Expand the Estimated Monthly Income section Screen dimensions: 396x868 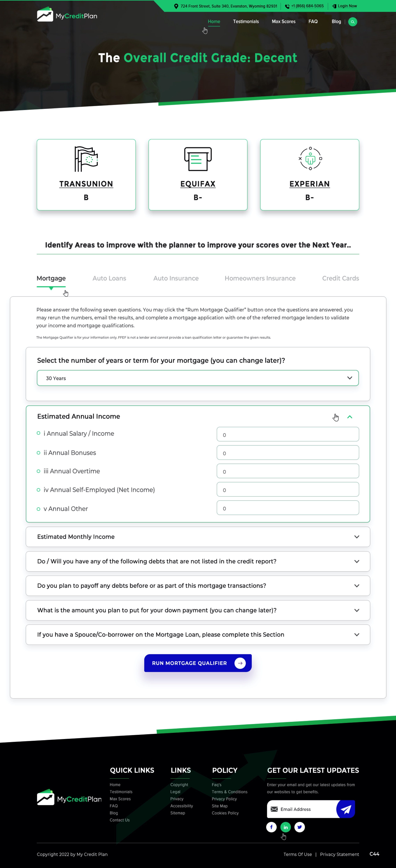[357, 537]
